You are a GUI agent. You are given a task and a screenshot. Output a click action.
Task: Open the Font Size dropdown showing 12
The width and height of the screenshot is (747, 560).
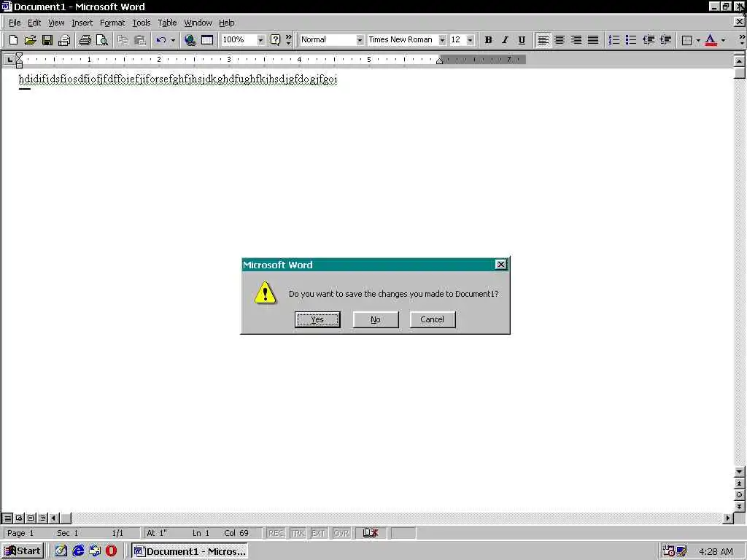coord(471,40)
